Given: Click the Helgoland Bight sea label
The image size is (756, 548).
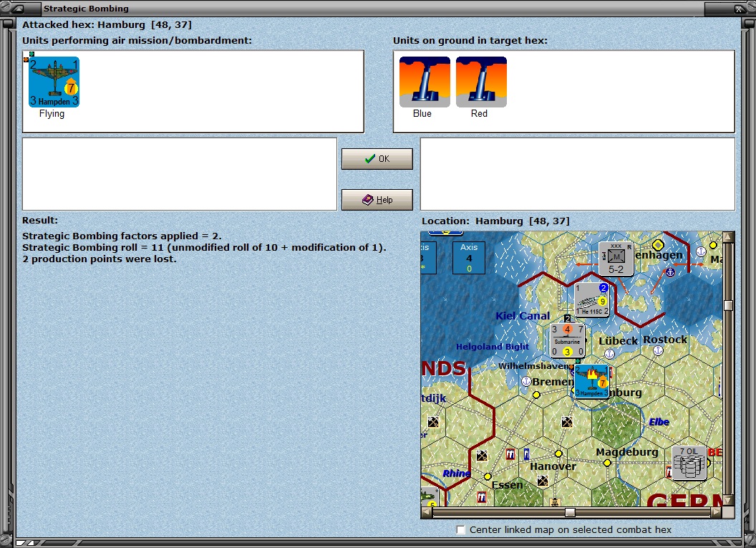Looking at the screenshot, I should coord(493,347).
